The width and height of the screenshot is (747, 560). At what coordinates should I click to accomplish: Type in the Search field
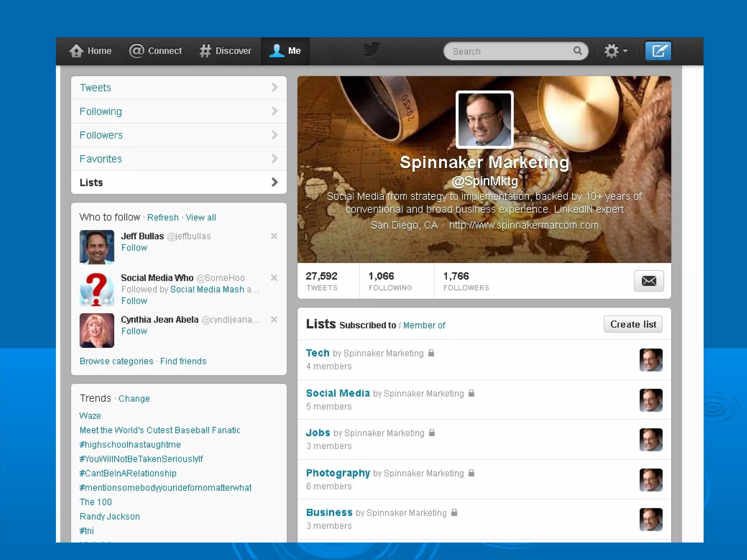[x=511, y=51]
